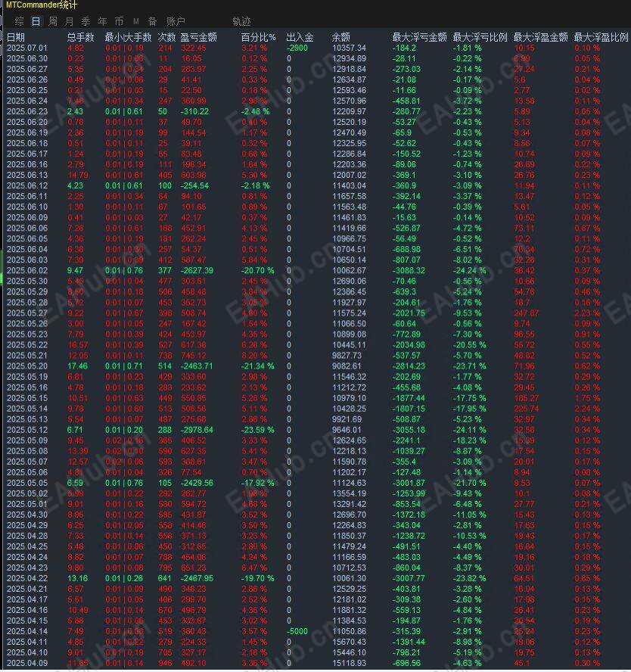
Task: Select the 2025.05.12 date cell
Action: coord(27,430)
